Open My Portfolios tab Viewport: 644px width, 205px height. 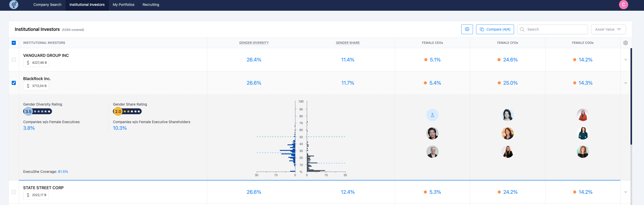click(123, 5)
